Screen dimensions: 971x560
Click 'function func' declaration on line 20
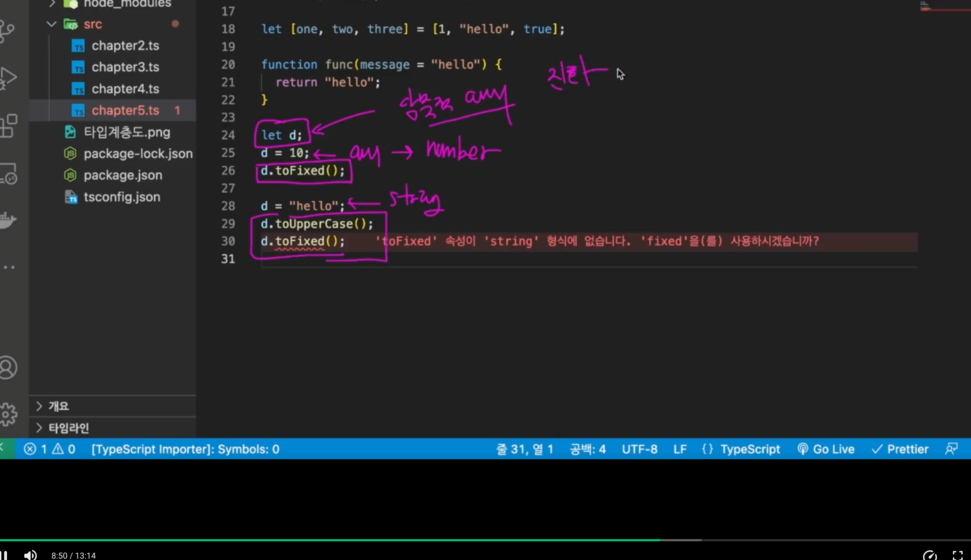point(307,64)
